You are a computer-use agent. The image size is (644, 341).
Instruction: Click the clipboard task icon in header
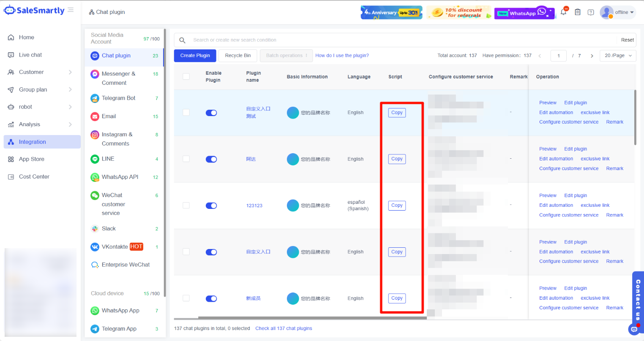pos(577,12)
